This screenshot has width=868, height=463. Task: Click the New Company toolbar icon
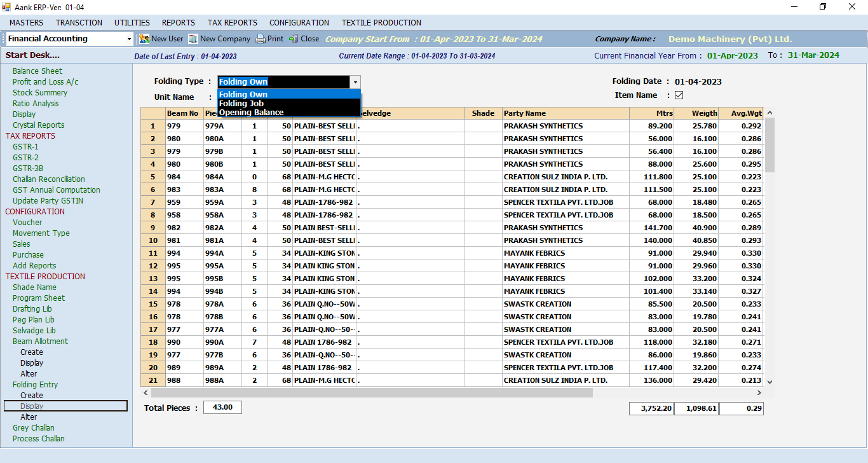pos(193,39)
